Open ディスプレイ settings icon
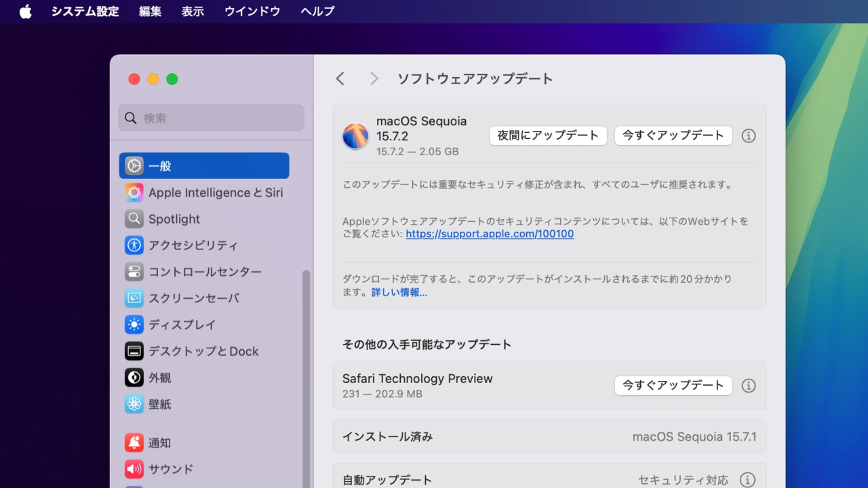The width and height of the screenshot is (868, 488). pyautogui.click(x=134, y=325)
